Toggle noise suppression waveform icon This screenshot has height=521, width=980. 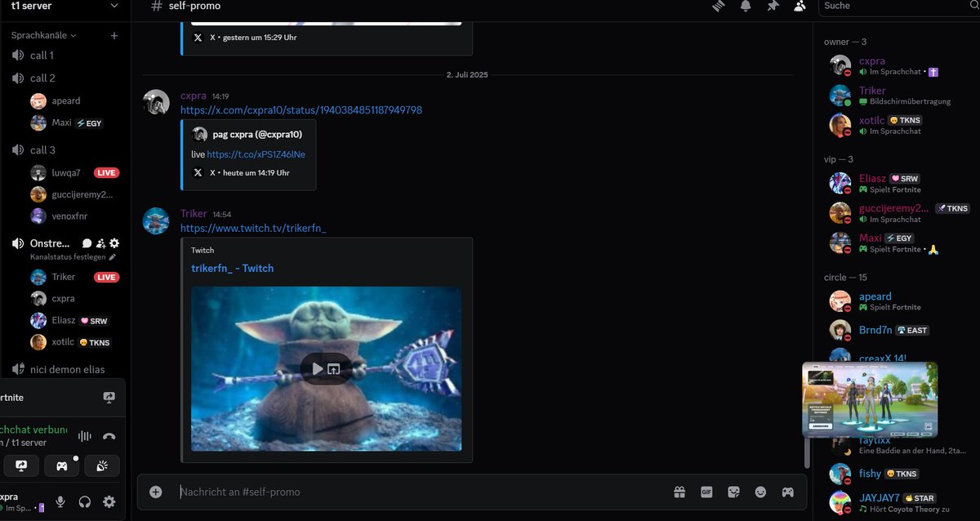pos(84,436)
